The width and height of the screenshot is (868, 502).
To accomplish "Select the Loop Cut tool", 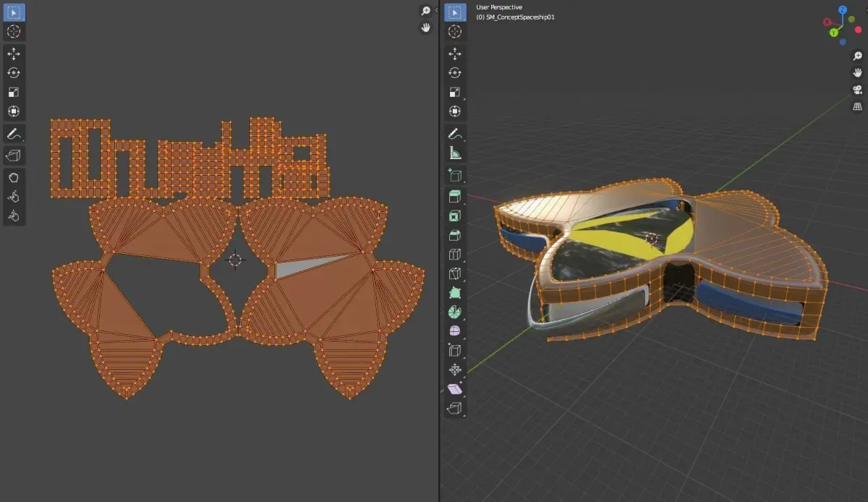I will point(455,255).
